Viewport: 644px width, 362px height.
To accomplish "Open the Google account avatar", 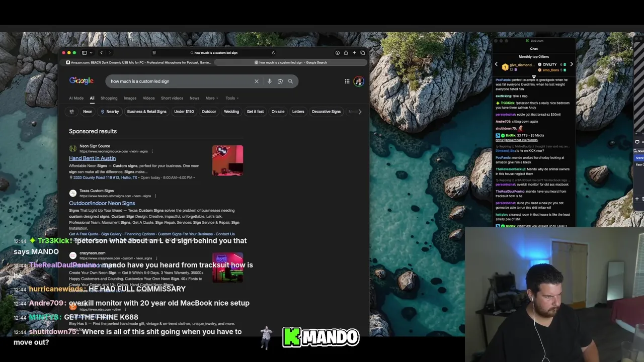I will [x=359, y=81].
